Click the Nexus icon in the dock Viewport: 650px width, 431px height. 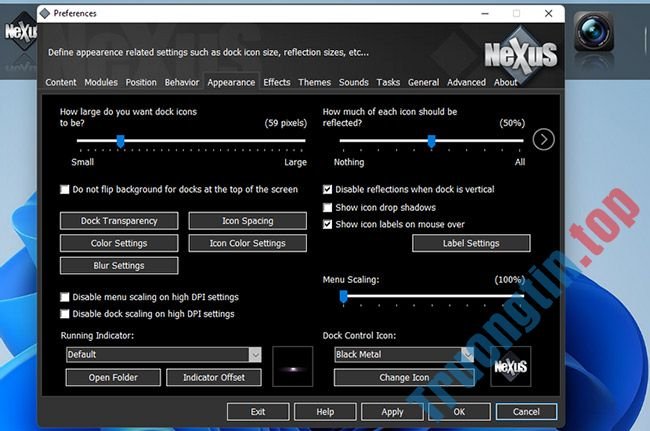19,31
